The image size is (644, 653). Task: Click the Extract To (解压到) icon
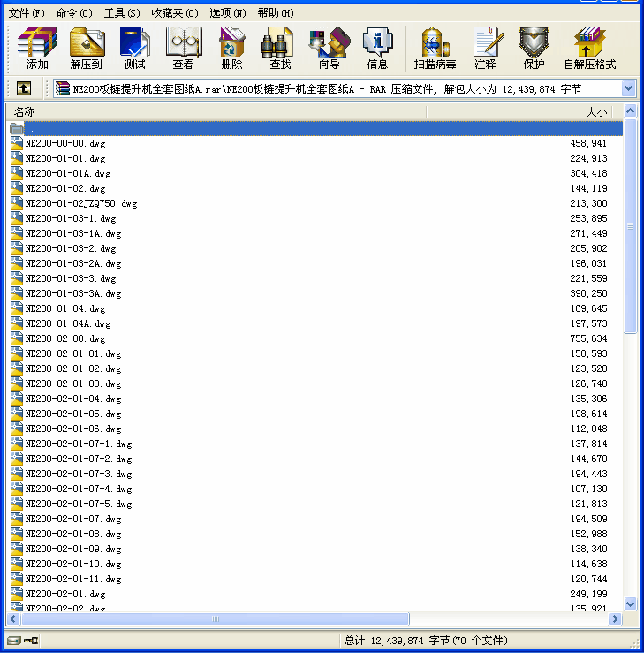click(x=87, y=48)
